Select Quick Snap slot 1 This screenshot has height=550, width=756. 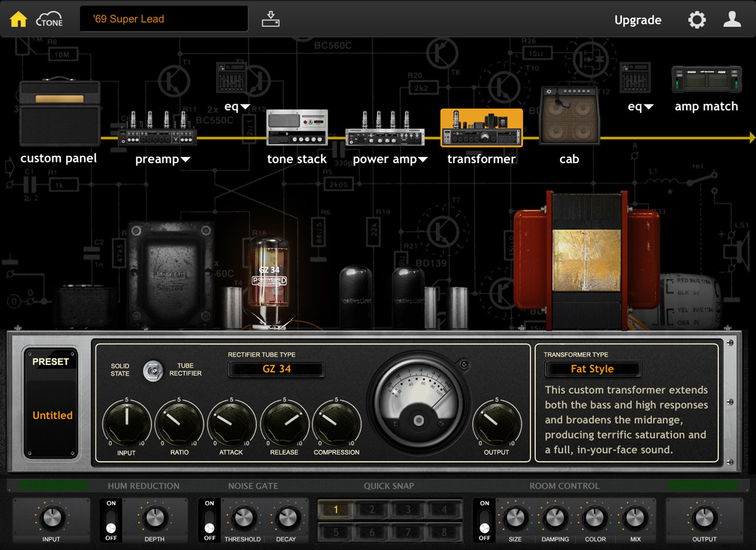pyautogui.click(x=336, y=509)
